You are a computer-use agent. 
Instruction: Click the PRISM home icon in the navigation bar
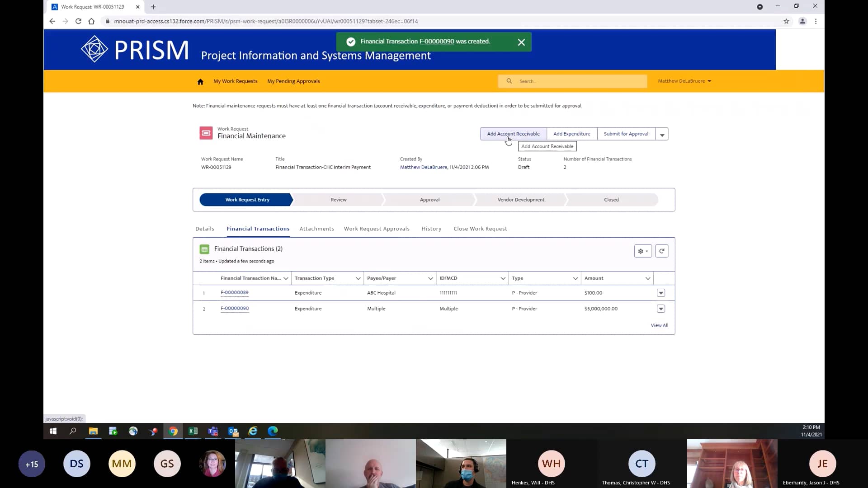pos(200,81)
